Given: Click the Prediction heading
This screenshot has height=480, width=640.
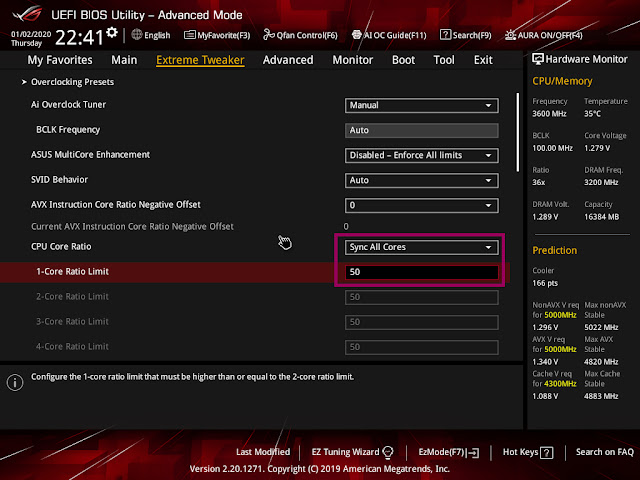Looking at the screenshot, I should 554,250.
